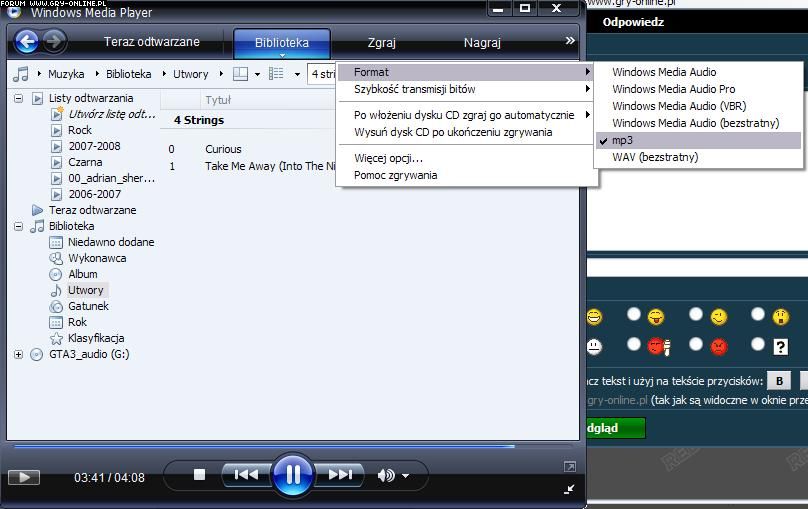
Task: Choose WAV (bezstratny) format
Action: click(698, 157)
